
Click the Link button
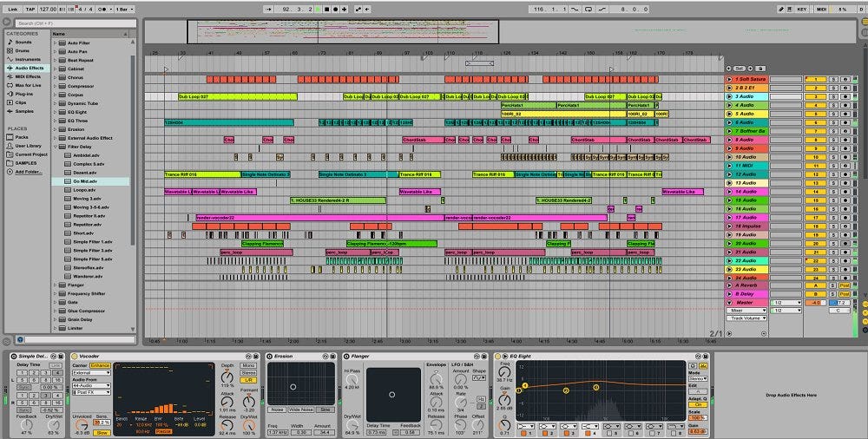tap(13, 9)
